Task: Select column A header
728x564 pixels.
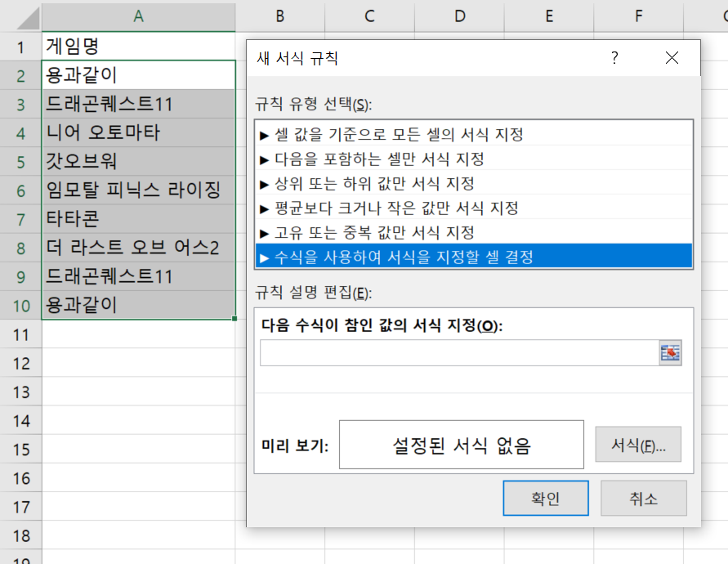Action: point(138,16)
